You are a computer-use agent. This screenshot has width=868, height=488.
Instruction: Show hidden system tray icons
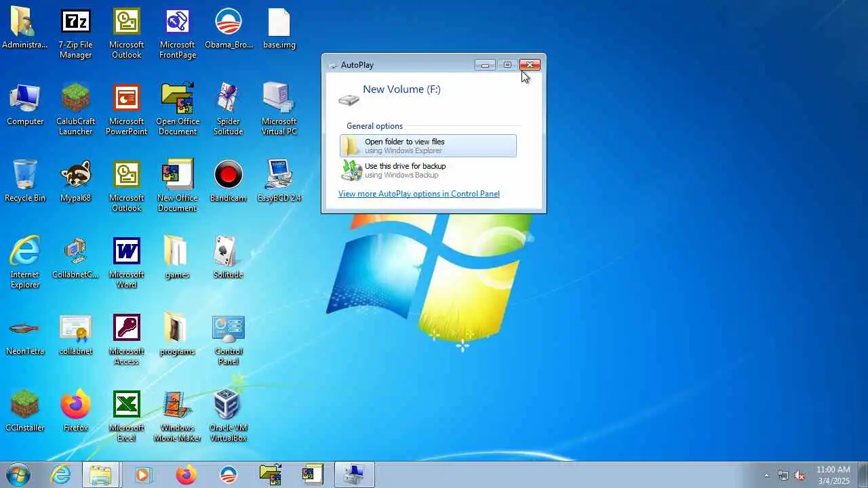coord(767,475)
